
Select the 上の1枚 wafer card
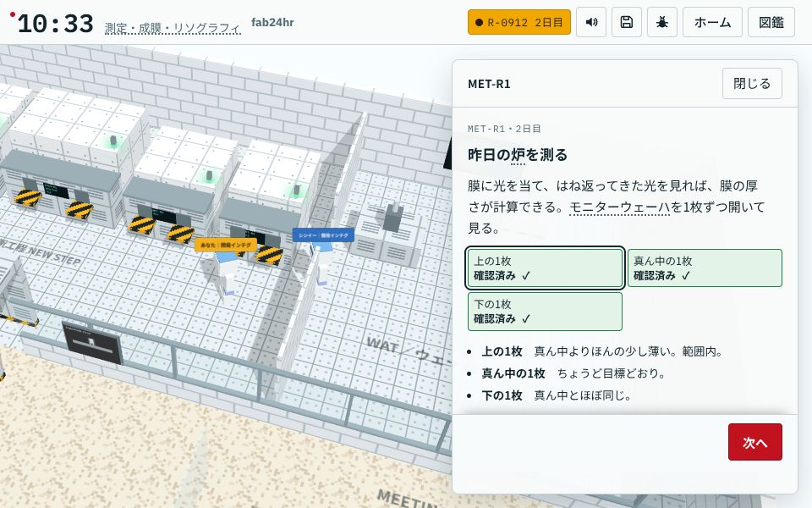point(545,268)
